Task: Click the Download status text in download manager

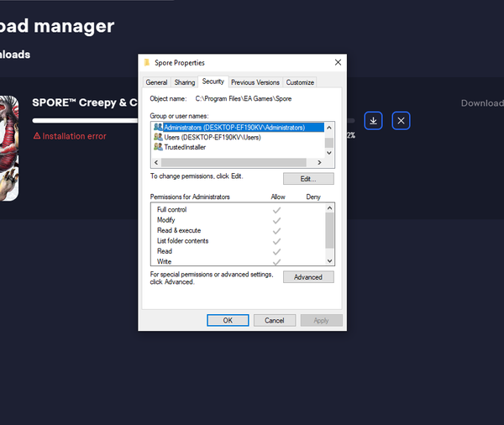Action: [x=482, y=103]
